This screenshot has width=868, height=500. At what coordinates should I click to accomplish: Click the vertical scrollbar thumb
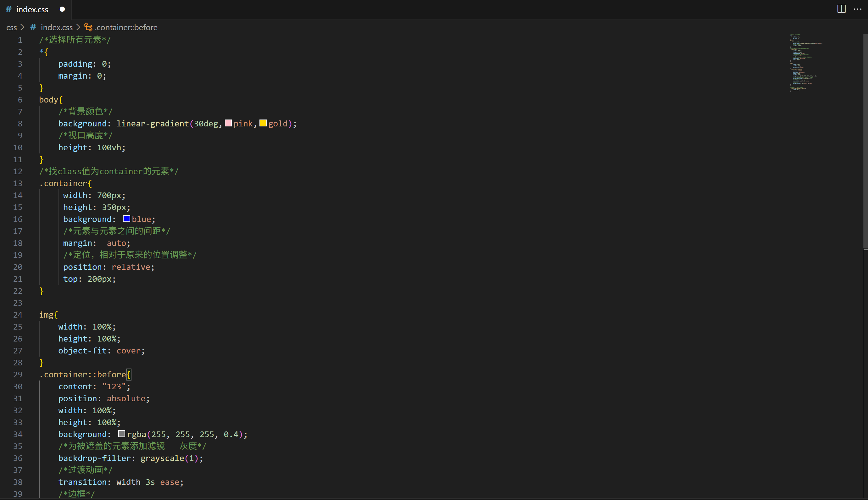pyautogui.click(x=865, y=141)
